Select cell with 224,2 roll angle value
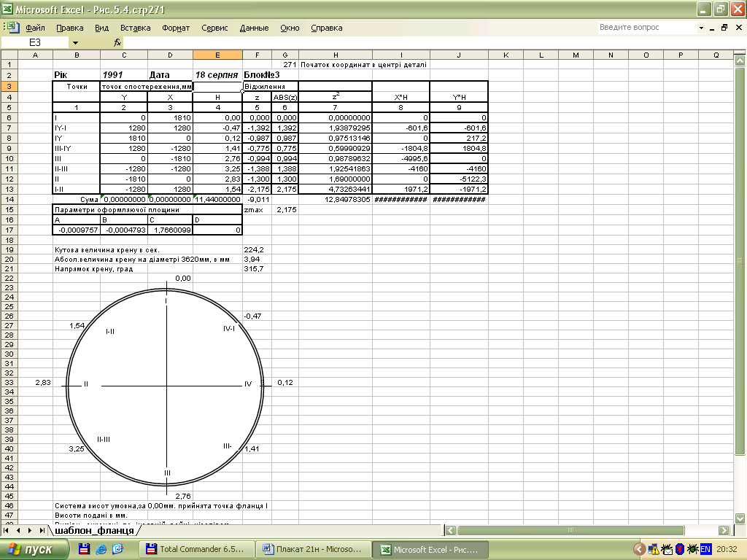This screenshot has height=560, width=747. click(257, 249)
